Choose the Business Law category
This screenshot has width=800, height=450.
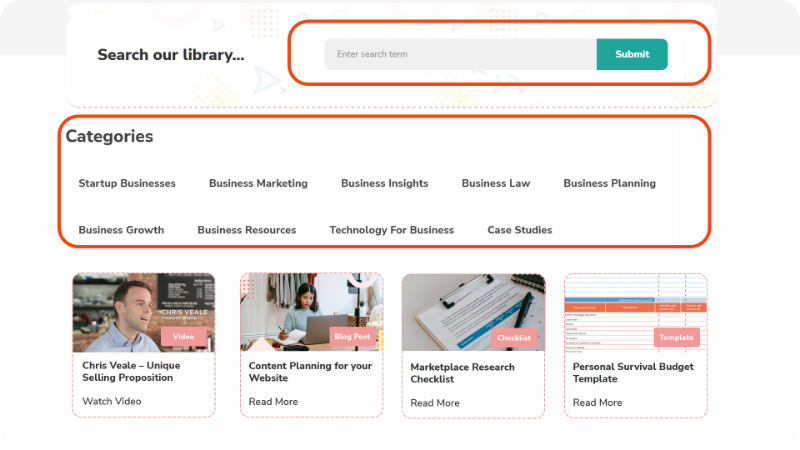point(496,183)
